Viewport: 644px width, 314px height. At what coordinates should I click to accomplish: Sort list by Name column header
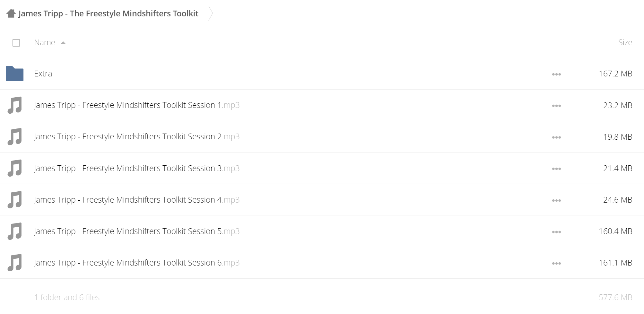[45, 42]
